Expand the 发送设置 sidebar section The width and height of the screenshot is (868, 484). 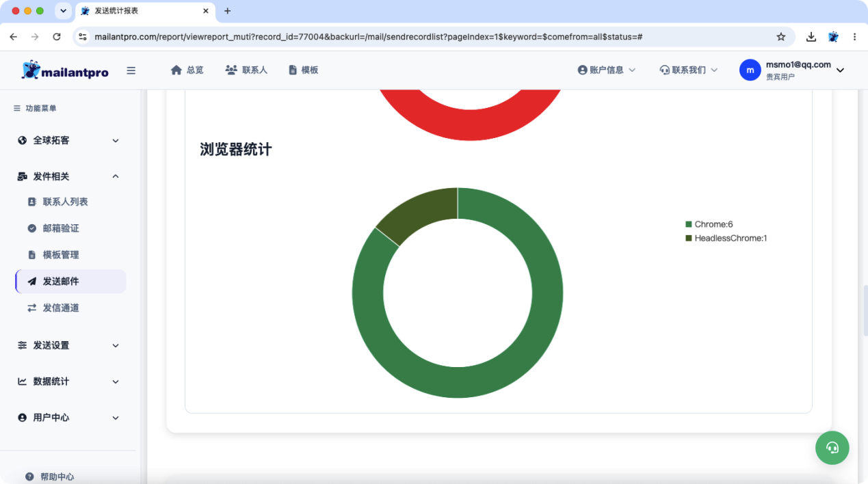68,345
